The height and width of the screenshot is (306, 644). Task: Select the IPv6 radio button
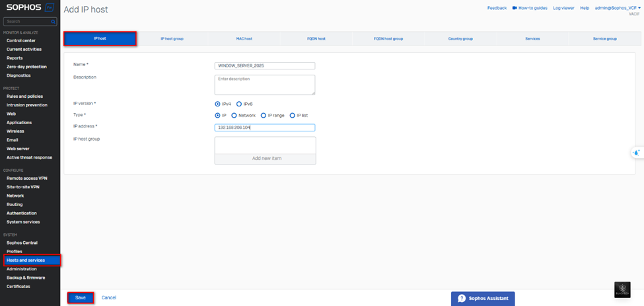pos(239,104)
